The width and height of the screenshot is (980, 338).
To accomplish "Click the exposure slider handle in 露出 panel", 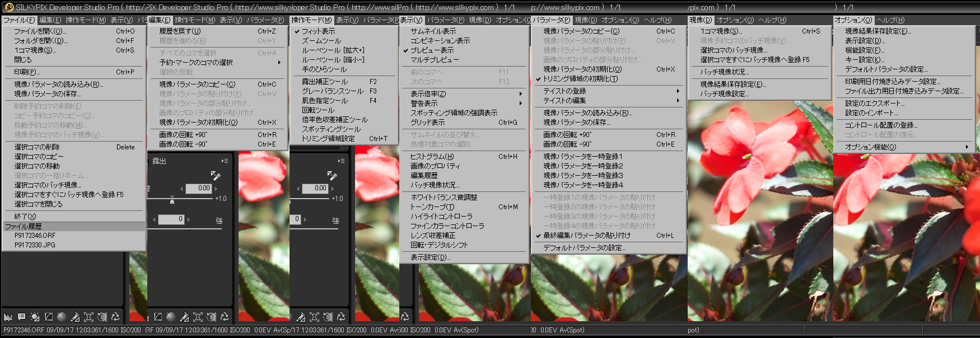I will (172, 200).
